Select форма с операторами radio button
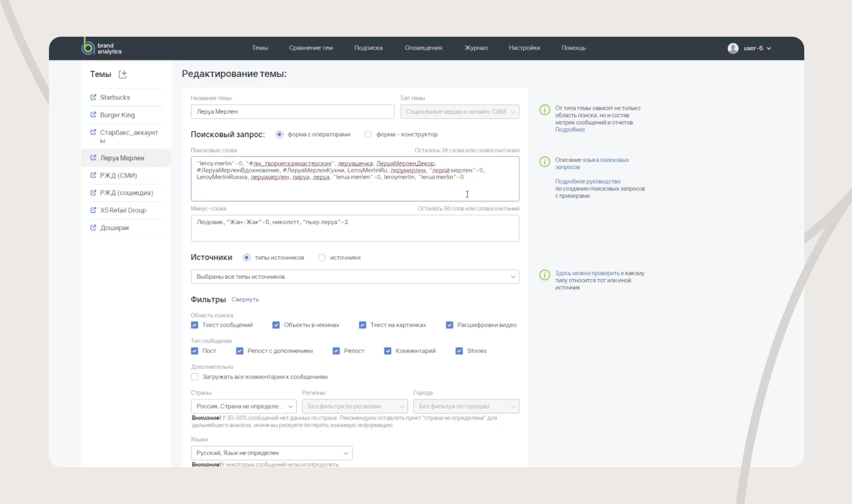 (x=280, y=135)
